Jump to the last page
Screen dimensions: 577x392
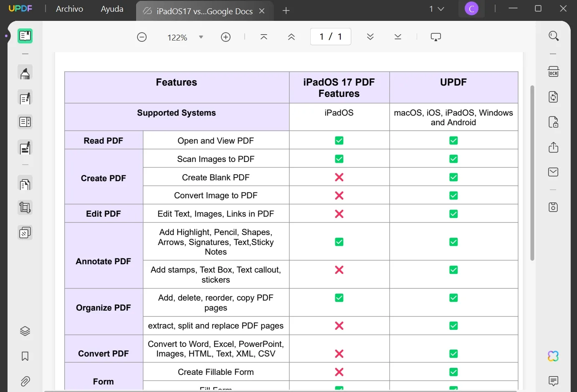[x=398, y=37]
